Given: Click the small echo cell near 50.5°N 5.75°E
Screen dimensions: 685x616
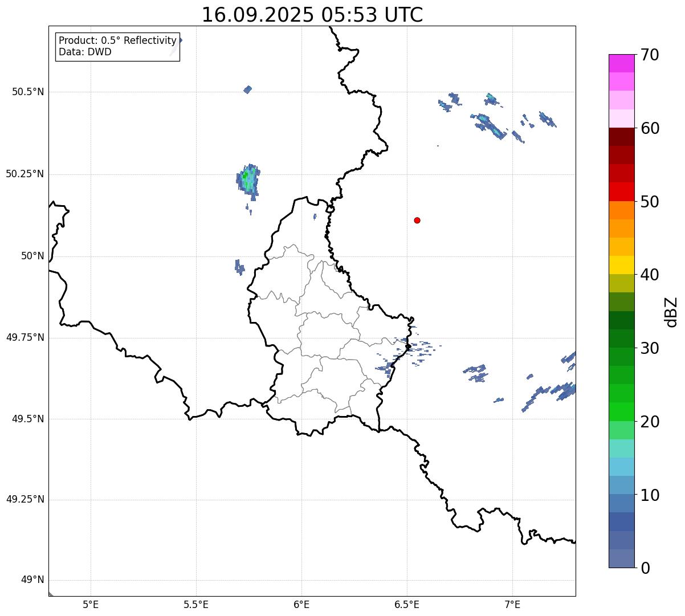Looking at the screenshot, I should [x=247, y=89].
